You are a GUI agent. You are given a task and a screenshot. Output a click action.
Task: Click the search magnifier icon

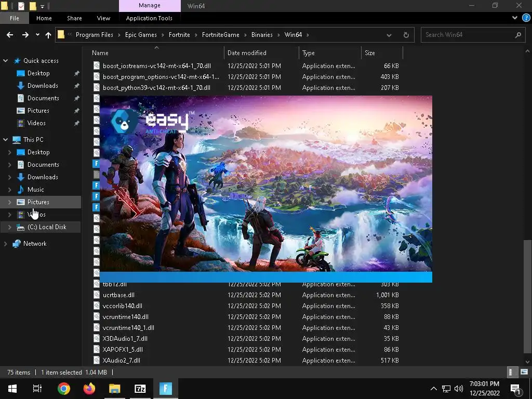518,35
